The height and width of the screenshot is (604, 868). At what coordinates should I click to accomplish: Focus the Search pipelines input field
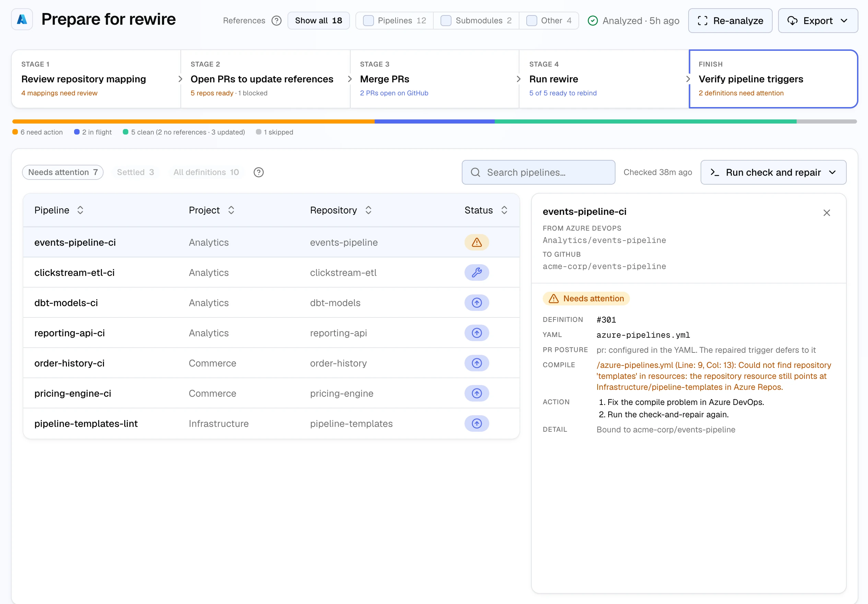(538, 173)
